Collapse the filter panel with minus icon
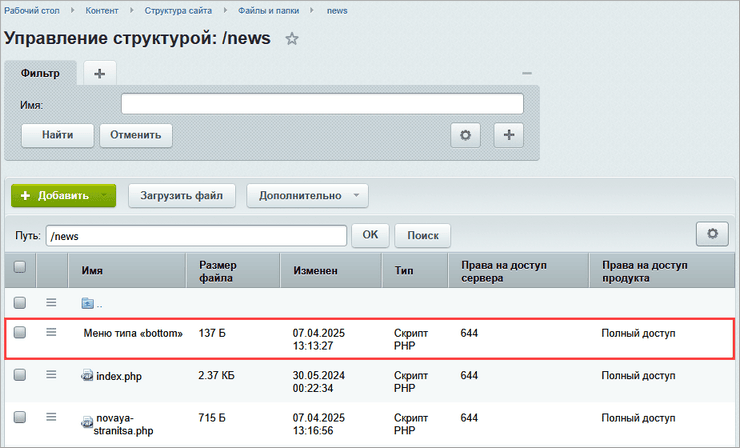 527,73
